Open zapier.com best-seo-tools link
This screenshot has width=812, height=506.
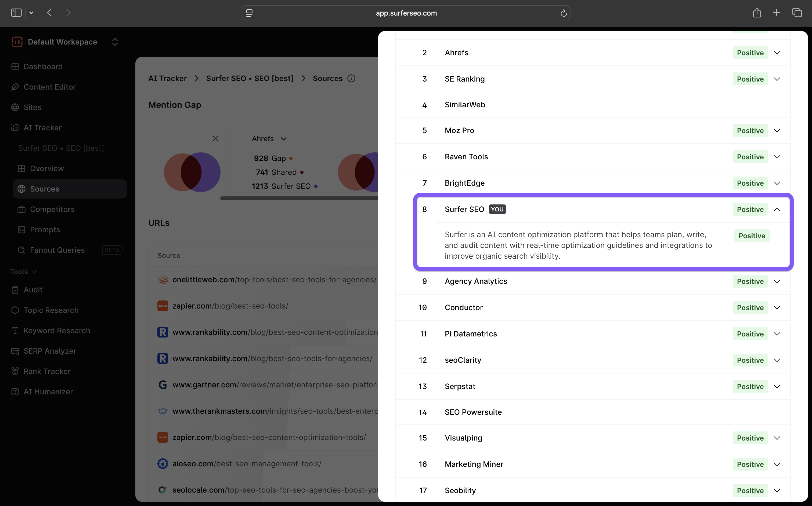[230, 306]
